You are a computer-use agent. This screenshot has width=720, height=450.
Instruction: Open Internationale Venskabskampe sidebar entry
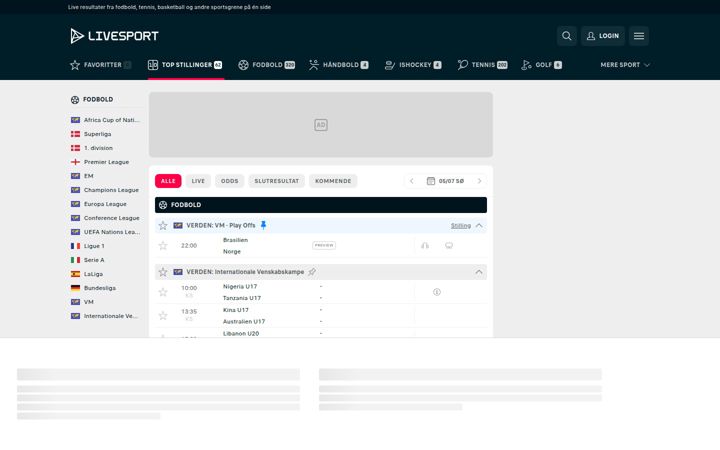104,316
